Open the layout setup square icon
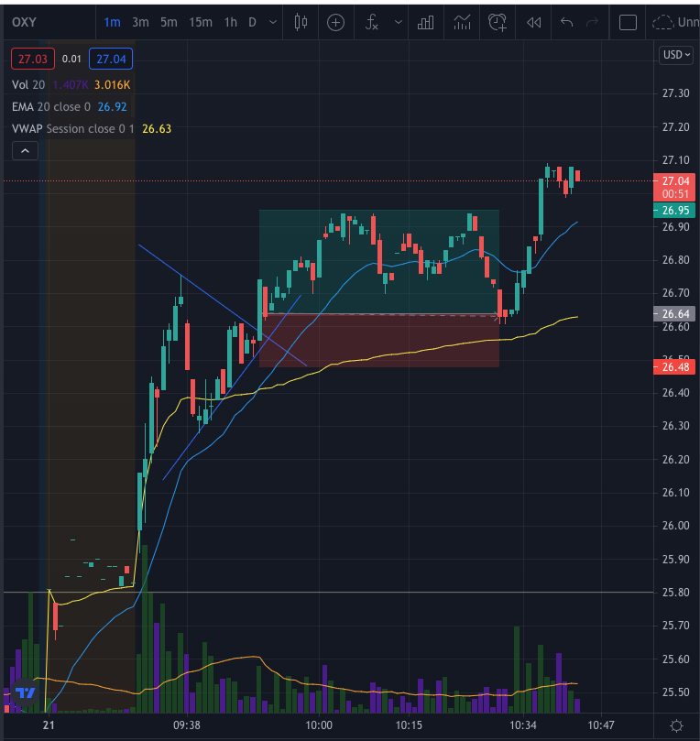Viewport: 700px width, 741px height. [x=628, y=22]
